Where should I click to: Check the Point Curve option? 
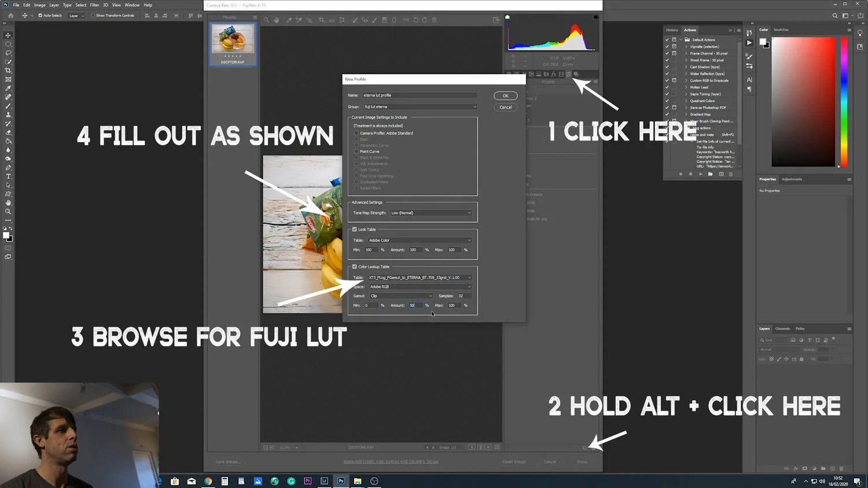[x=356, y=151]
